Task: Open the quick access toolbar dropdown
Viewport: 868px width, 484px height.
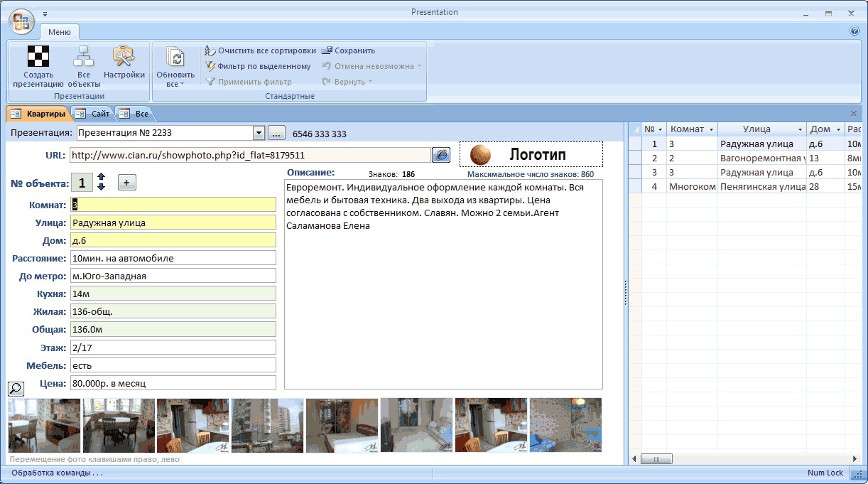Action: click(45, 14)
